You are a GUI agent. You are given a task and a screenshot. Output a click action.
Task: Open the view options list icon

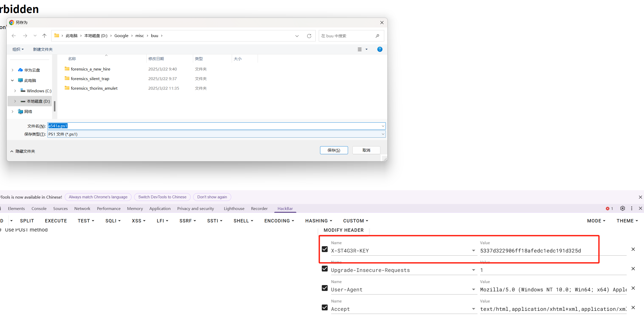click(x=360, y=49)
